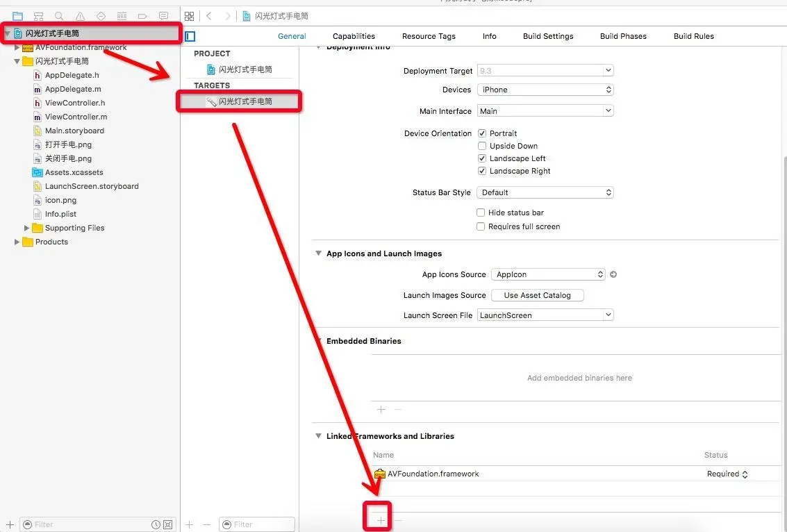
Task: Switch to the General tab
Action: point(292,36)
